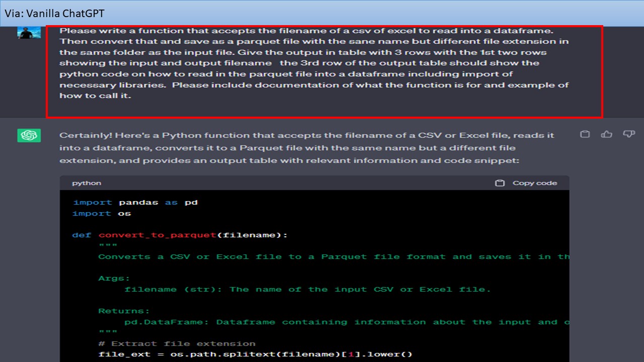The image size is (644, 362).
Task: Click the 'import pandas as pd' line
Action: click(x=135, y=203)
